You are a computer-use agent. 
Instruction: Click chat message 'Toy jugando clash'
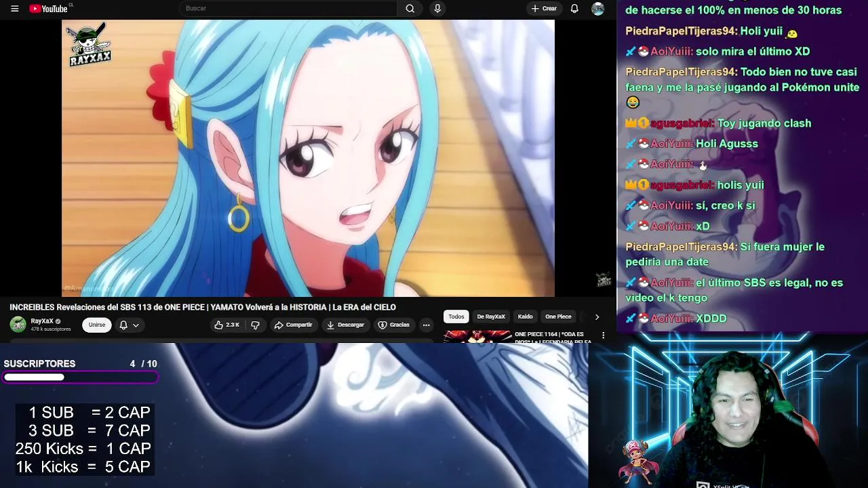click(x=764, y=123)
